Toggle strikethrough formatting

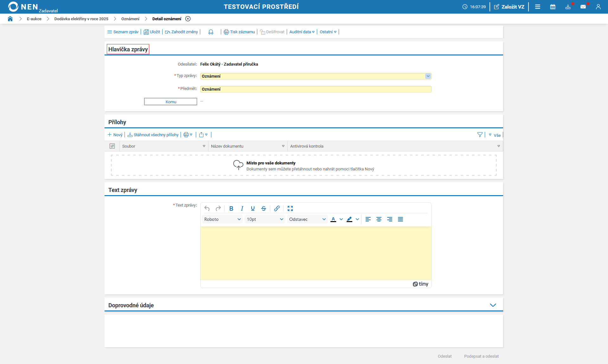click(264, 208)
